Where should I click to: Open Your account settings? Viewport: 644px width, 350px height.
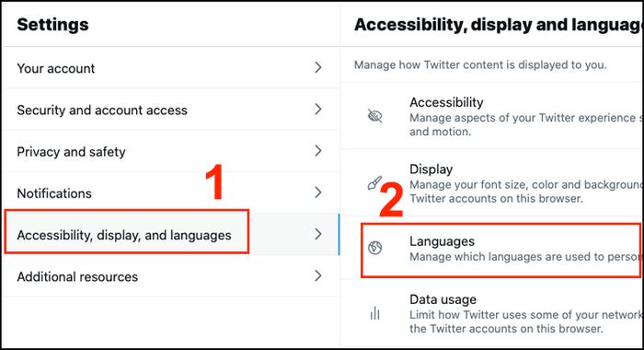(x=171, y=68)
